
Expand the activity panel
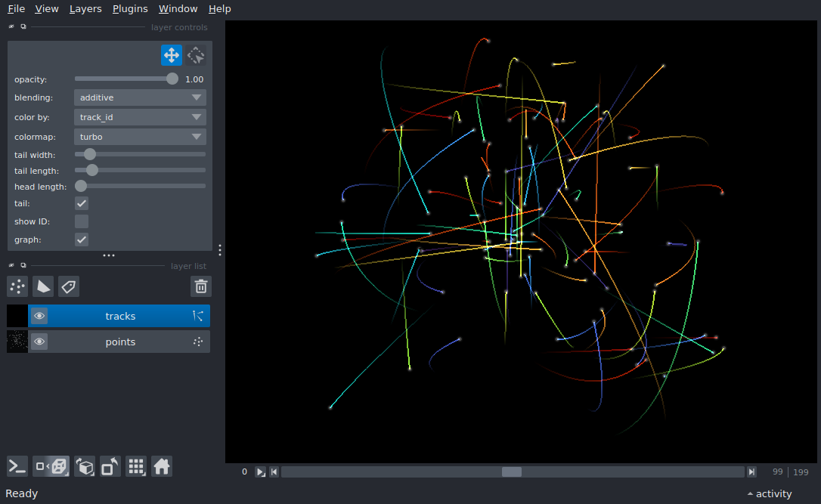(x=770, y=493)
